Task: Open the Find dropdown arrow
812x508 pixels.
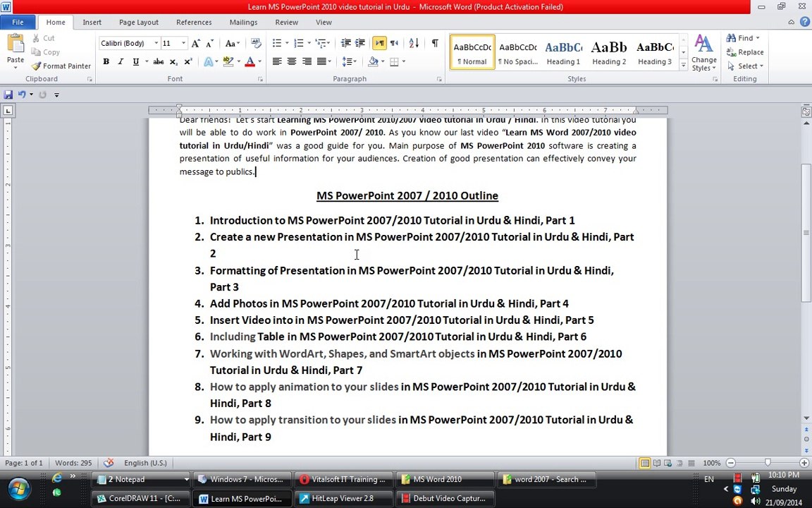Action: [758, 38]
